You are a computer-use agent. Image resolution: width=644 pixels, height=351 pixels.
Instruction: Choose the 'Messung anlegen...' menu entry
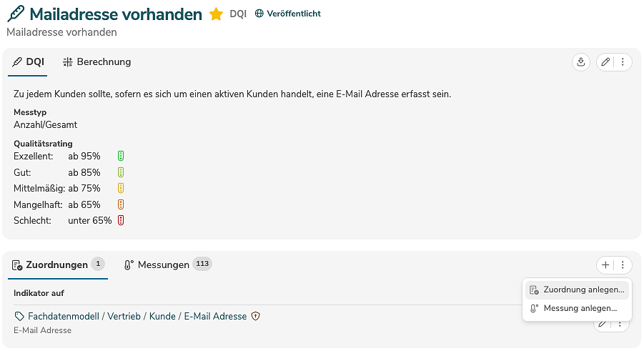tap(580, 308)
